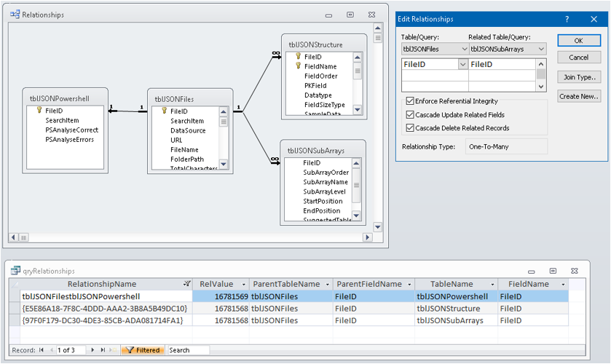
Task: Select SearchItem field in tblJSONPowershell table
Action: pos(62,120)
